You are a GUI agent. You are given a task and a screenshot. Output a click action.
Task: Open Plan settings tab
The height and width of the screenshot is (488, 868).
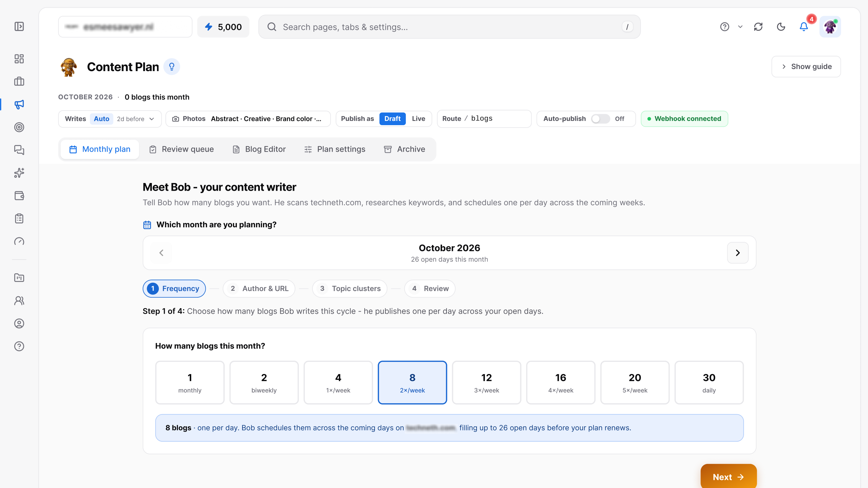click(335, 149)
